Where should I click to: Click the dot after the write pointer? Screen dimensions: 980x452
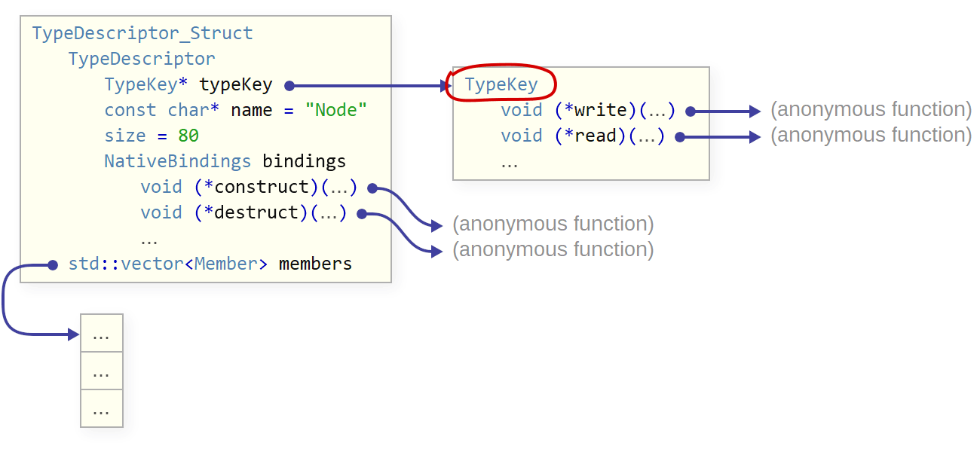[x=691, y=111]
